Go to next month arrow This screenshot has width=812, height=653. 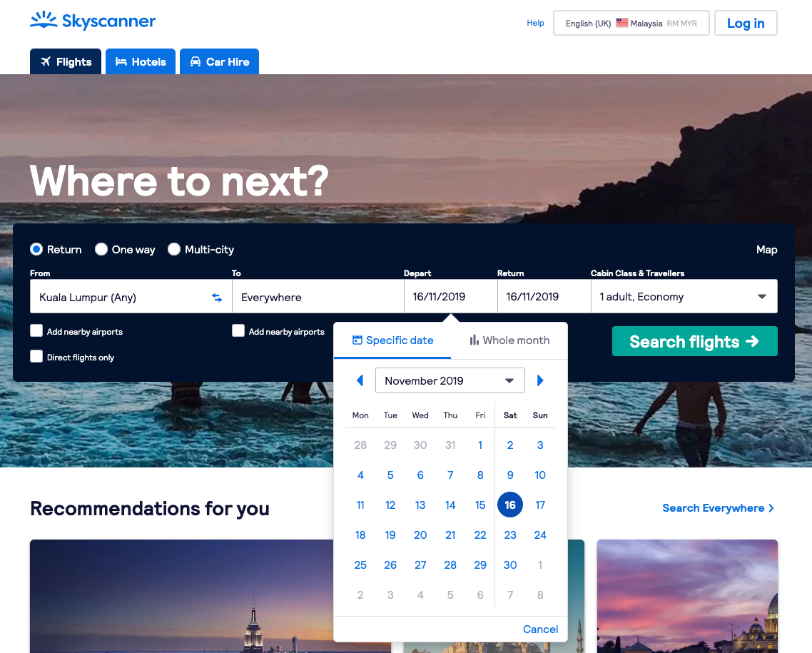[x=540, y=380]
